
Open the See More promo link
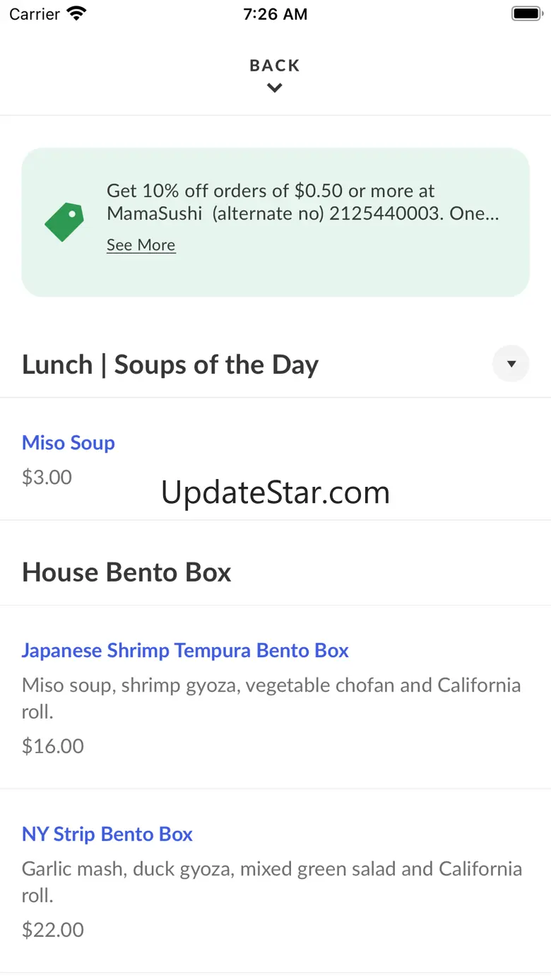pos(141,245)
